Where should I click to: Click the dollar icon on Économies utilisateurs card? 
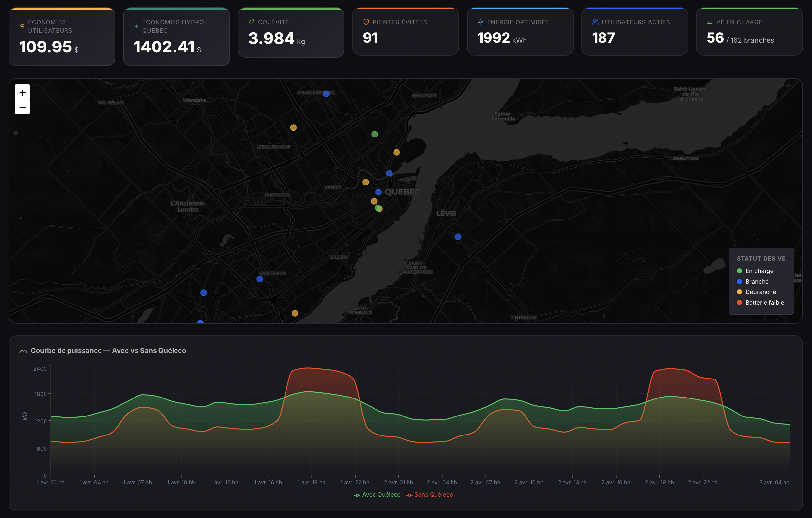(22, 26)
